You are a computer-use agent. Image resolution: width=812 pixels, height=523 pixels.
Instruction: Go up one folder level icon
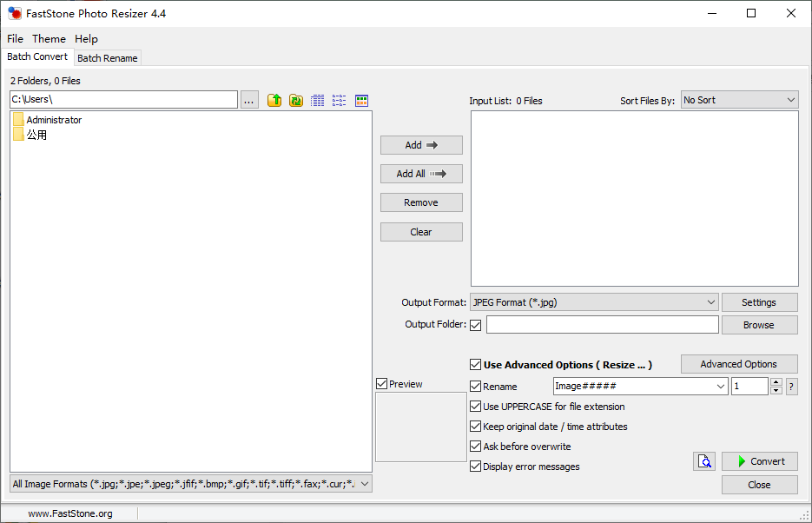[274, 100]
